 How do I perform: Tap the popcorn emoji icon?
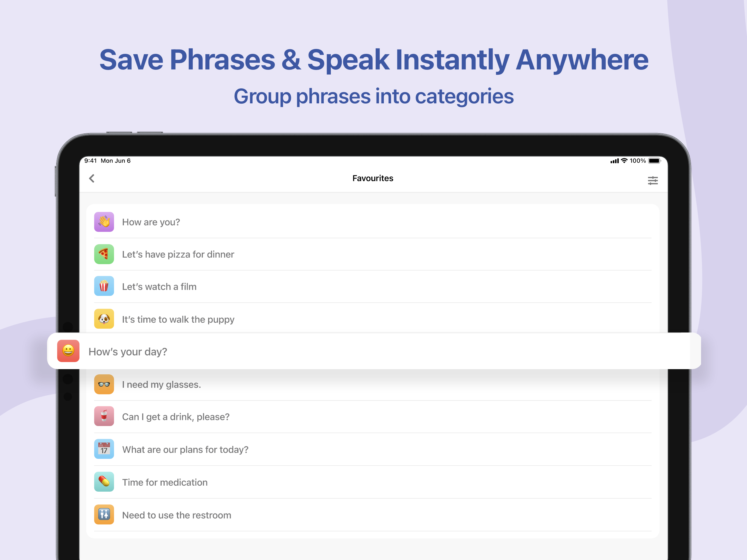tap(104, 286)
